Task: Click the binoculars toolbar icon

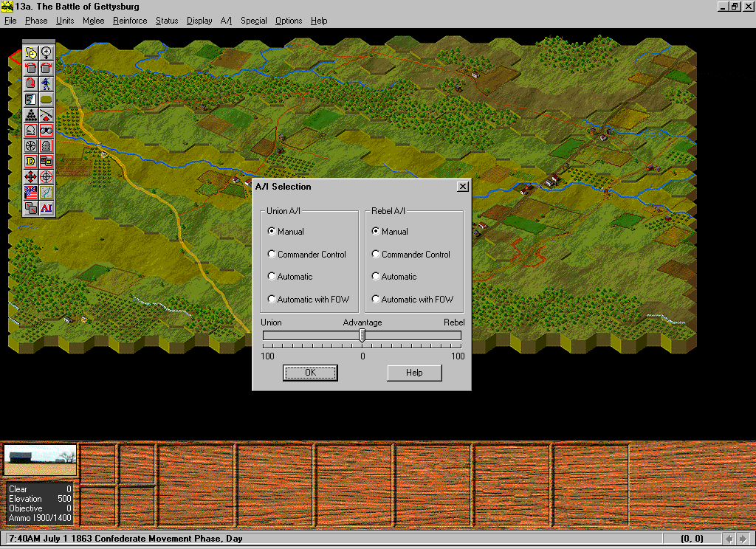Action: point(47,131)
